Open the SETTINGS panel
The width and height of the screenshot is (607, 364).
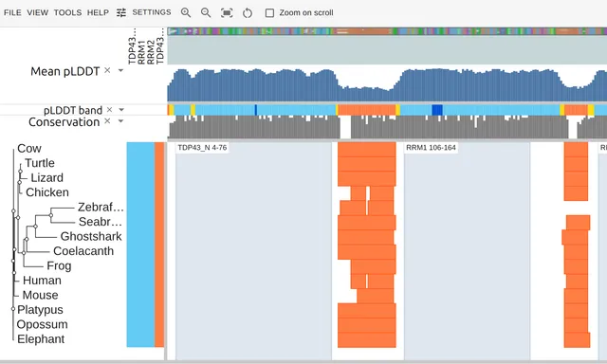(x=152, y=12)
